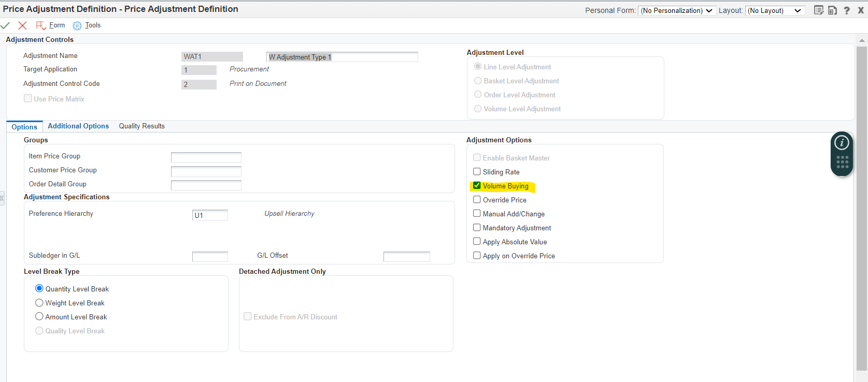This screenshot has height=382, width=868.
Task: Enable the Apply Absolute Value checkbox
Action: tap(477, 241)
